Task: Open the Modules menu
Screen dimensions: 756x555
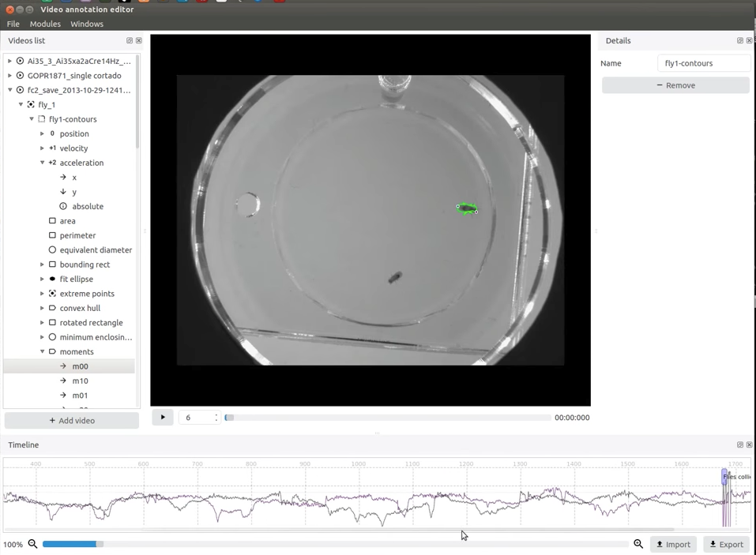Action: (x=45, y=24)
